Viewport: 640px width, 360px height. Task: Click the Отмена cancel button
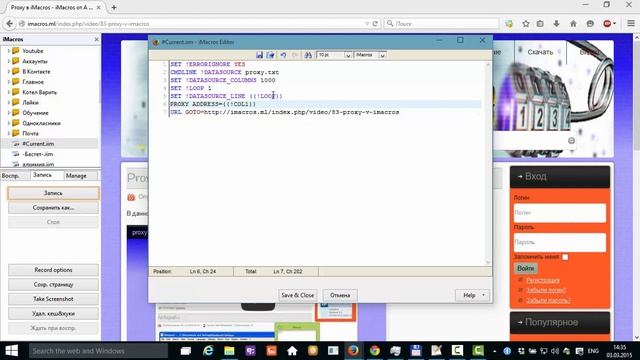click(340, 295)
